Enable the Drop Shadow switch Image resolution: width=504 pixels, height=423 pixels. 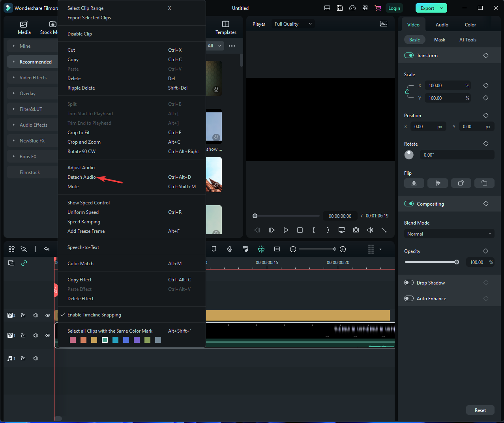coord(409,283)
